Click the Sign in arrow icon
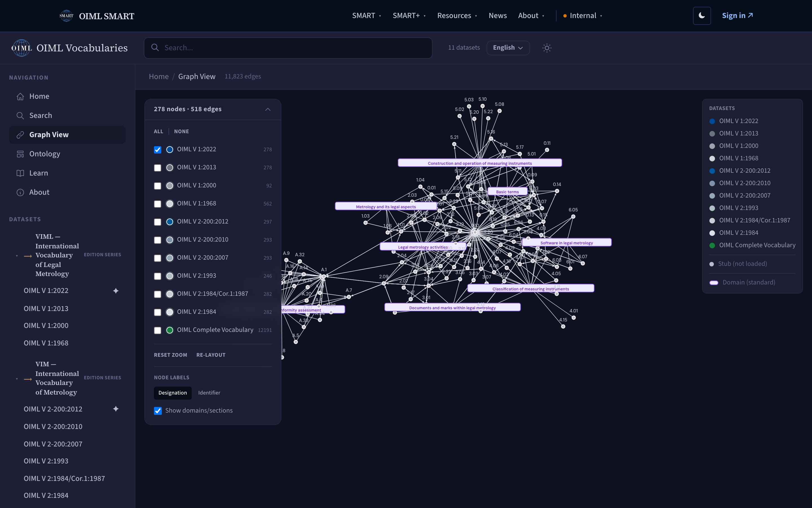 751,16
